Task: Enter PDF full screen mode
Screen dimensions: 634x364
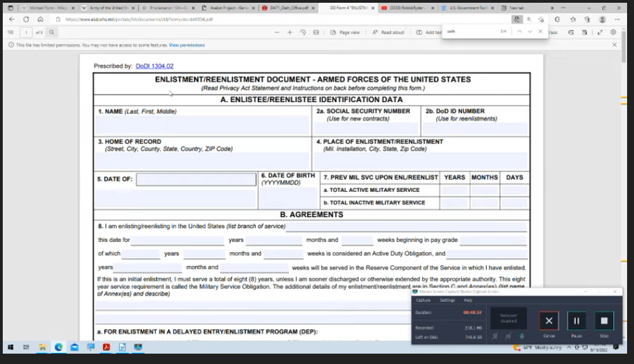Action: [x=600, y=32]
